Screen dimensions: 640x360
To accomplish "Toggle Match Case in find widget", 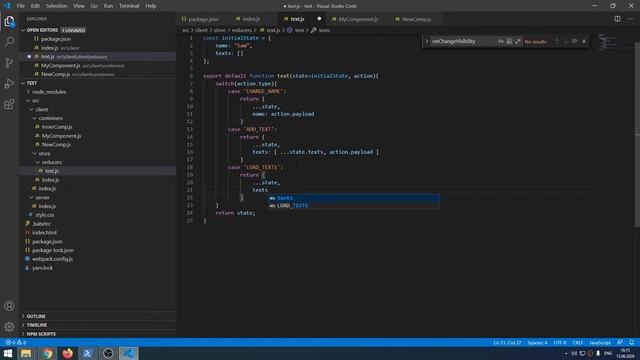I will [500, 41].
